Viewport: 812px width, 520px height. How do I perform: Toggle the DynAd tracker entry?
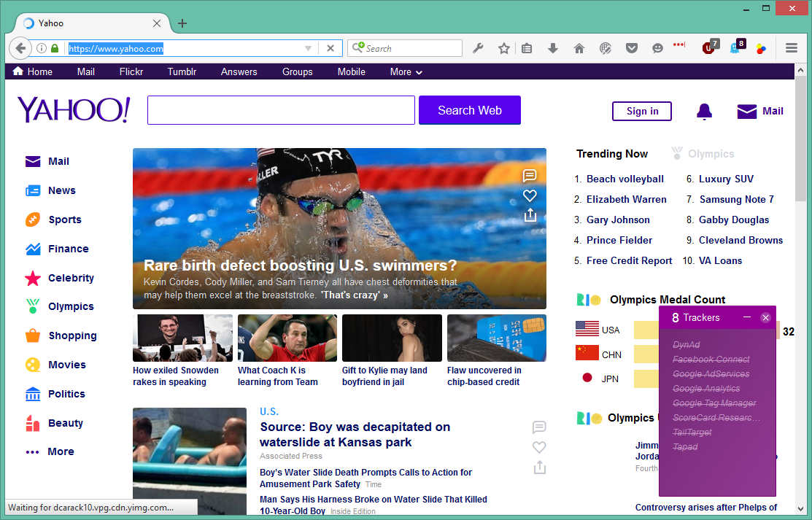686,345
